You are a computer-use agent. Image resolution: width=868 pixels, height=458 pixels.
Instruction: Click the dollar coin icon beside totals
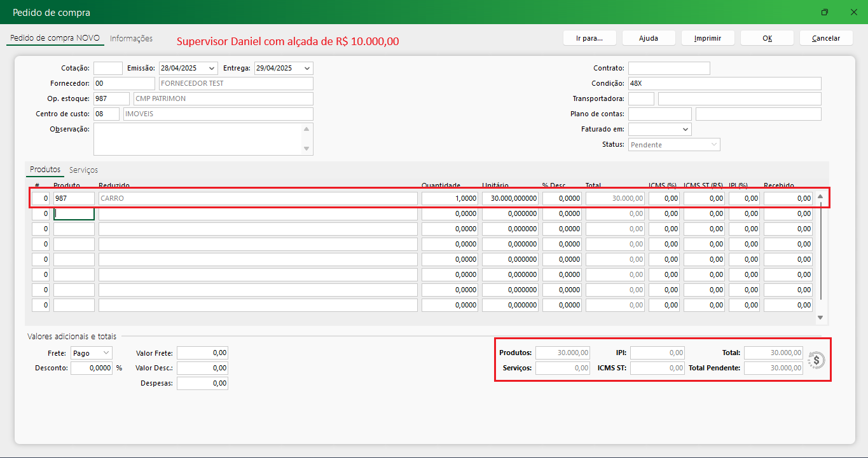(816, 360)
